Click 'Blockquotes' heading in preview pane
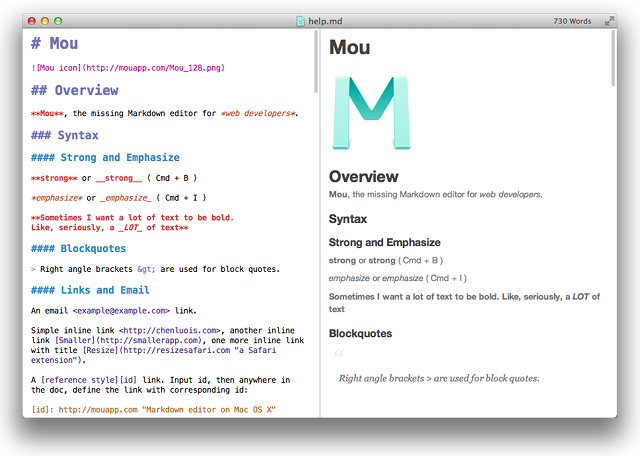Screen dimensions: 640x456 360,334
